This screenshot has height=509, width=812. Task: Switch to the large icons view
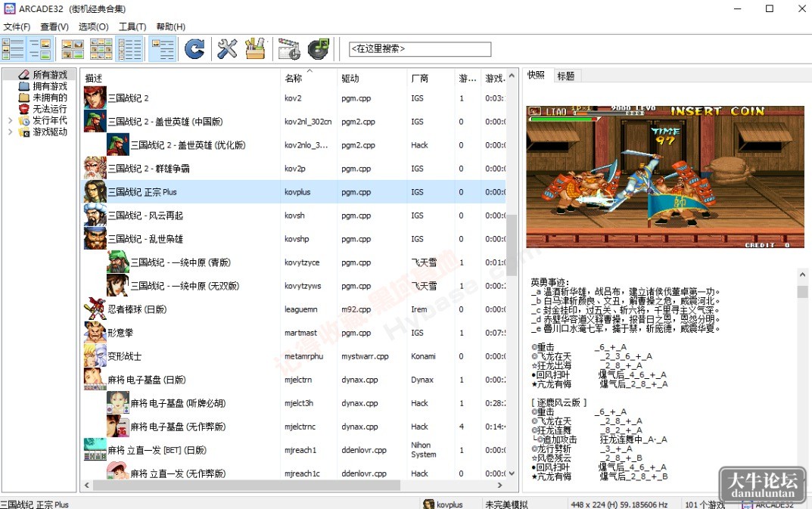click(x=73, y=49)
